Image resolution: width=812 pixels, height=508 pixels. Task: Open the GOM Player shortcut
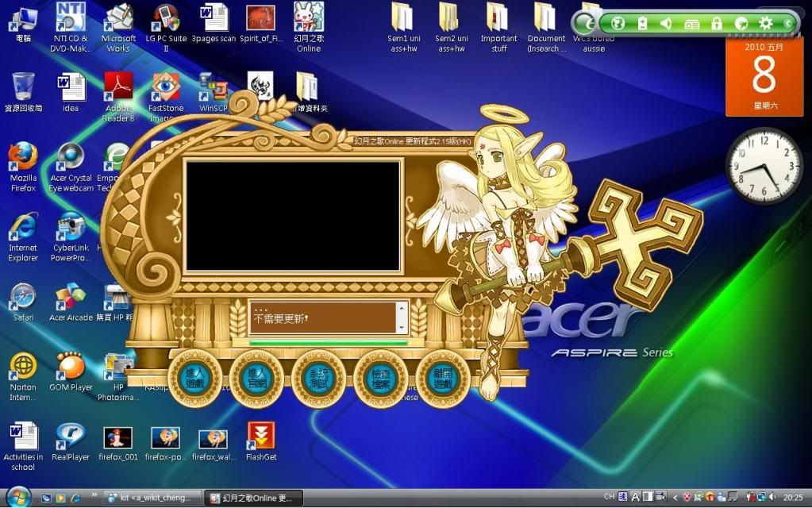pyautogui.click(x=71, y=372)
